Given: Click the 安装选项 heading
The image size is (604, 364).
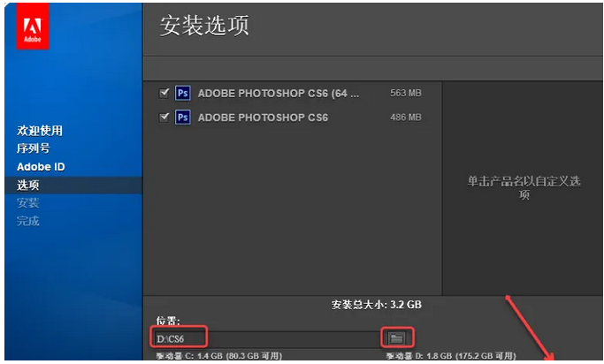Looking at the screenshot, I should (204, 26).
